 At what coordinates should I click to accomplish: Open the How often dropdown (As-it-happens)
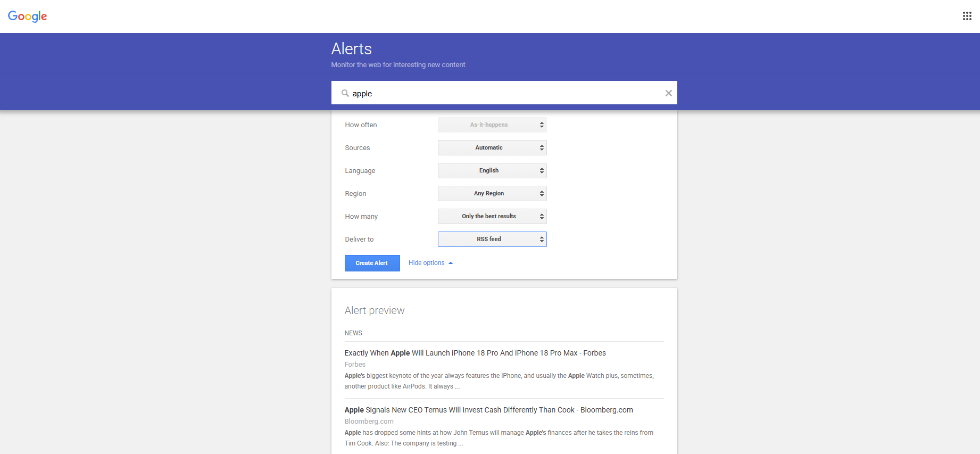click(492, 125)
